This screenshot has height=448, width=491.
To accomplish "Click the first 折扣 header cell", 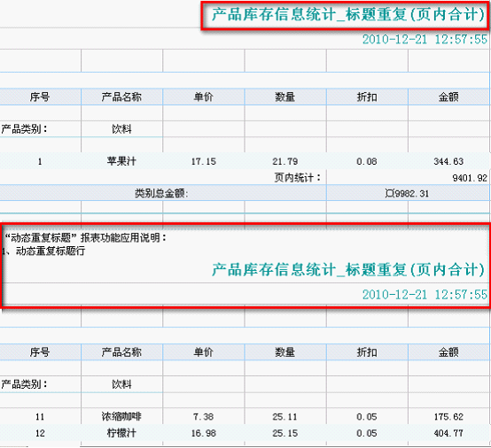I will [367, 97].
